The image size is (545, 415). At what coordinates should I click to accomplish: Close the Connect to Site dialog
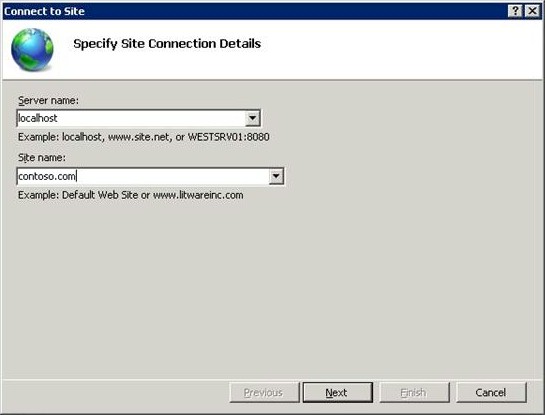click(532, 11)
